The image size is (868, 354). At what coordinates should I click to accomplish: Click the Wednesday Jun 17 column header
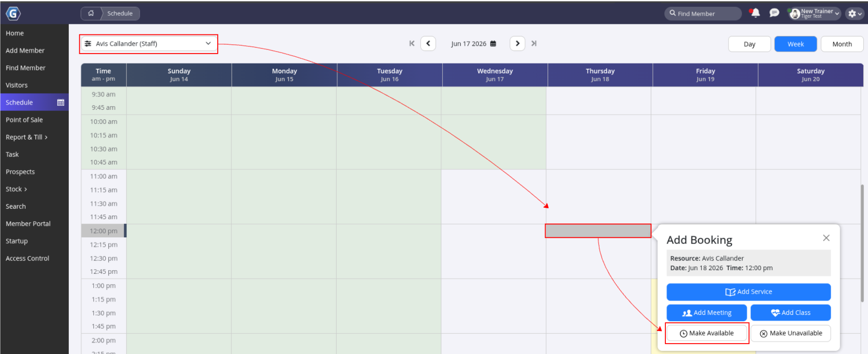coord(495,75)
